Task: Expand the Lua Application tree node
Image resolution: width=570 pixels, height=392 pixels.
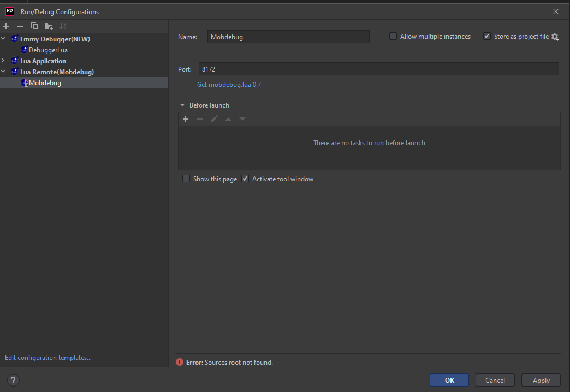Action: click(x=4, y=61)
